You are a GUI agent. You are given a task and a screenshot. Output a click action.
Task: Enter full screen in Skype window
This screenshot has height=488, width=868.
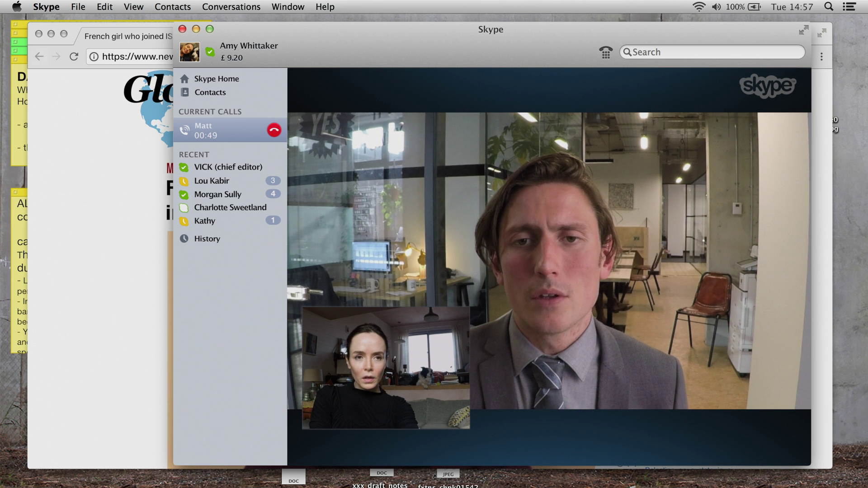[803, 30]
